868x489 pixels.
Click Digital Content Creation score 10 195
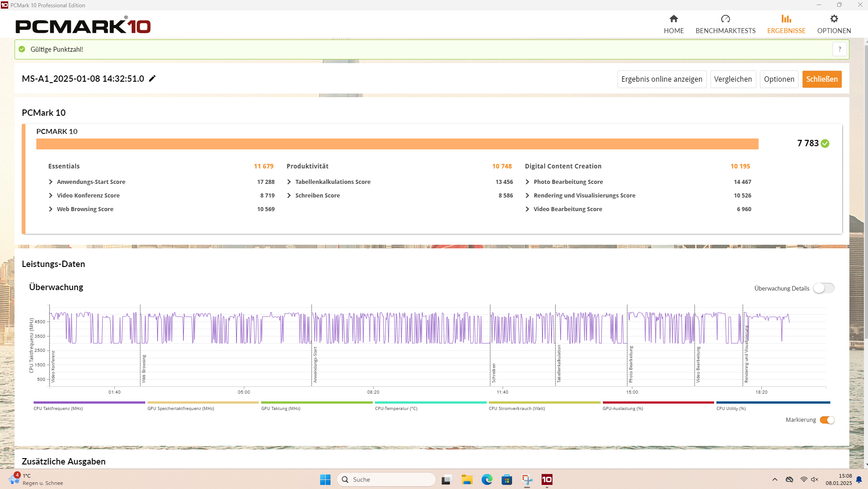[x=740, y=166]
